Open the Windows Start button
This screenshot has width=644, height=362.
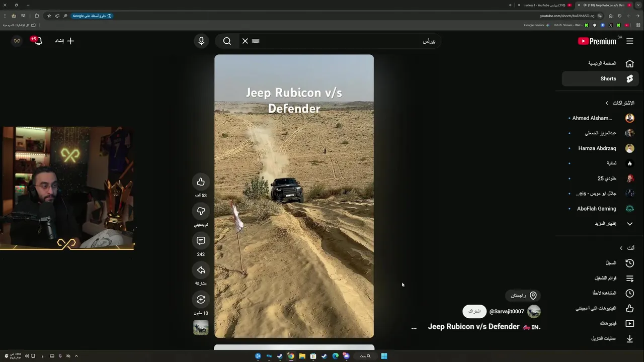pyautogui.click(x=384, y=356)
